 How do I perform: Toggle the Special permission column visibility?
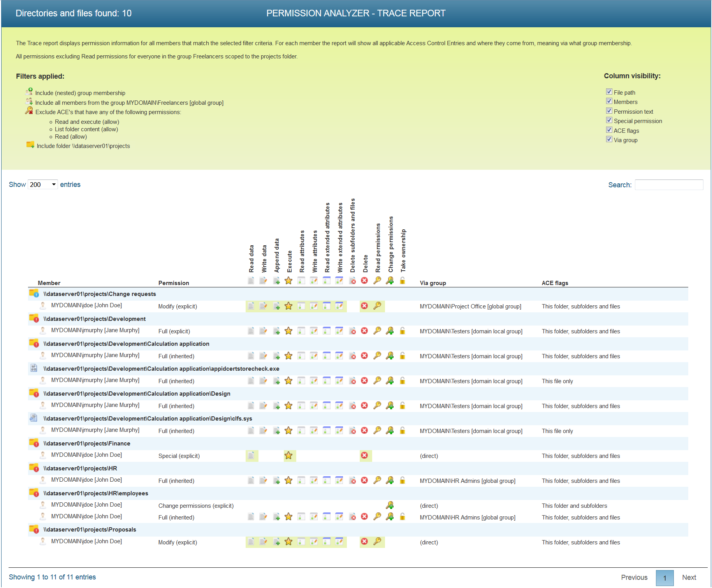609,121
